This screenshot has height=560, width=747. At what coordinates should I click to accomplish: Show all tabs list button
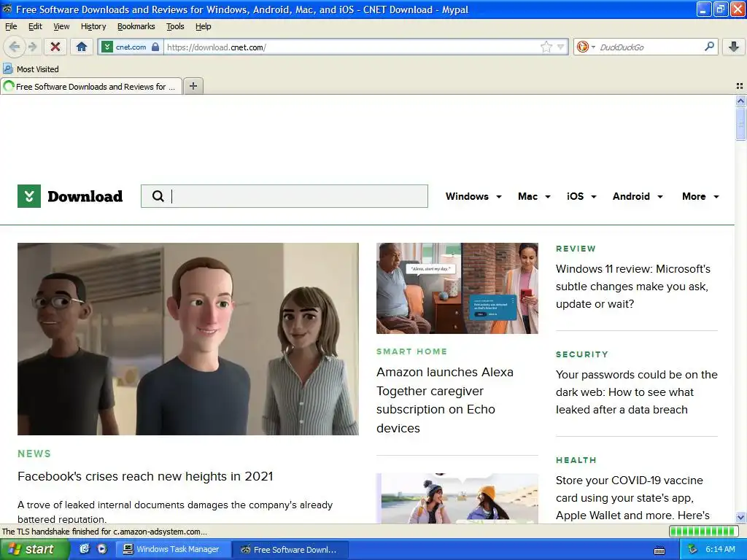pos(740,86)
